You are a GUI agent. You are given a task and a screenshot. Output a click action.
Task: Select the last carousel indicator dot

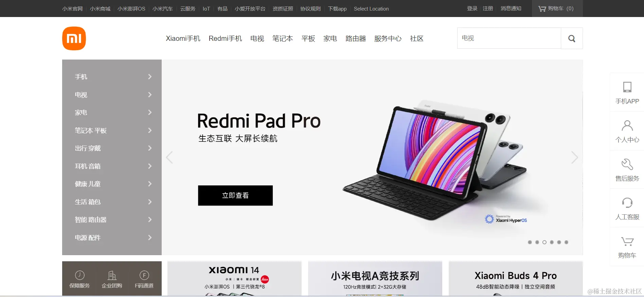pyautogui.click(x=566, y=242)
